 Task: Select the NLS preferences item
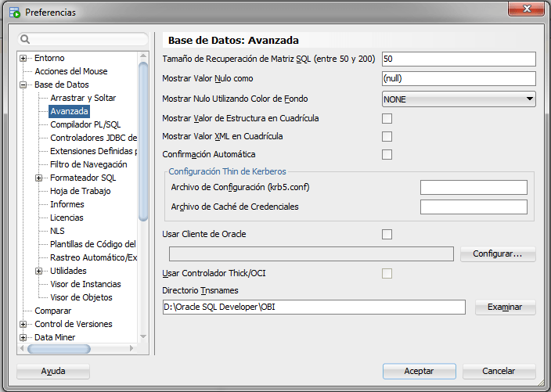pyautogui.click(x=58, y=232)
